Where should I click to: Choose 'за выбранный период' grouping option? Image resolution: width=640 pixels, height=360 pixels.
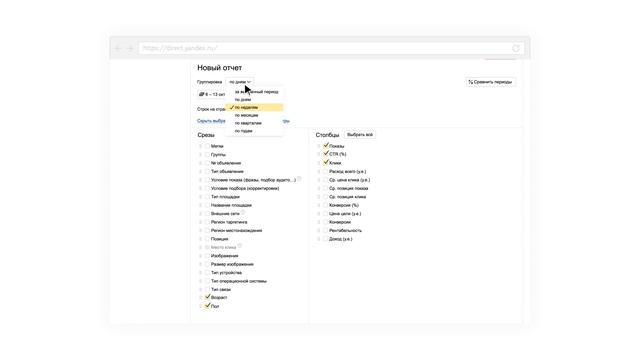coord(256,92)
